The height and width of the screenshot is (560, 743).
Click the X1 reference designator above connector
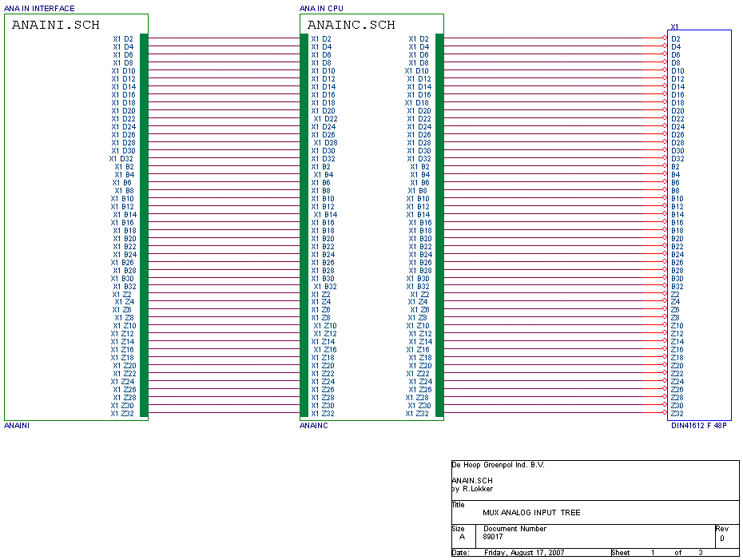(673, 26)
